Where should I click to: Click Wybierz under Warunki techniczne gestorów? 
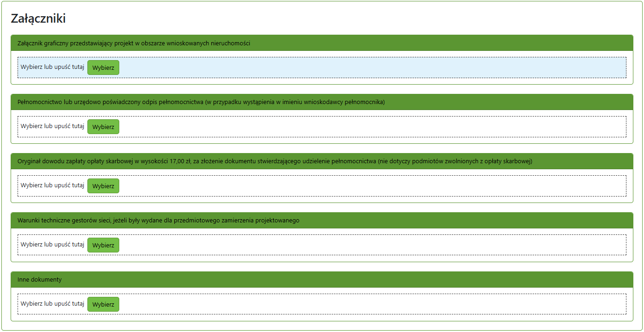tap(103, 245)
